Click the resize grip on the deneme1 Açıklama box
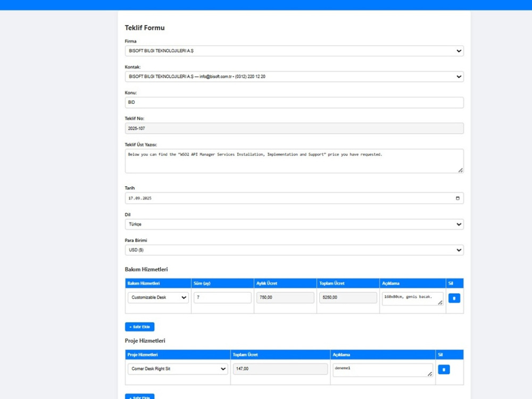 [x=430, y=374]
